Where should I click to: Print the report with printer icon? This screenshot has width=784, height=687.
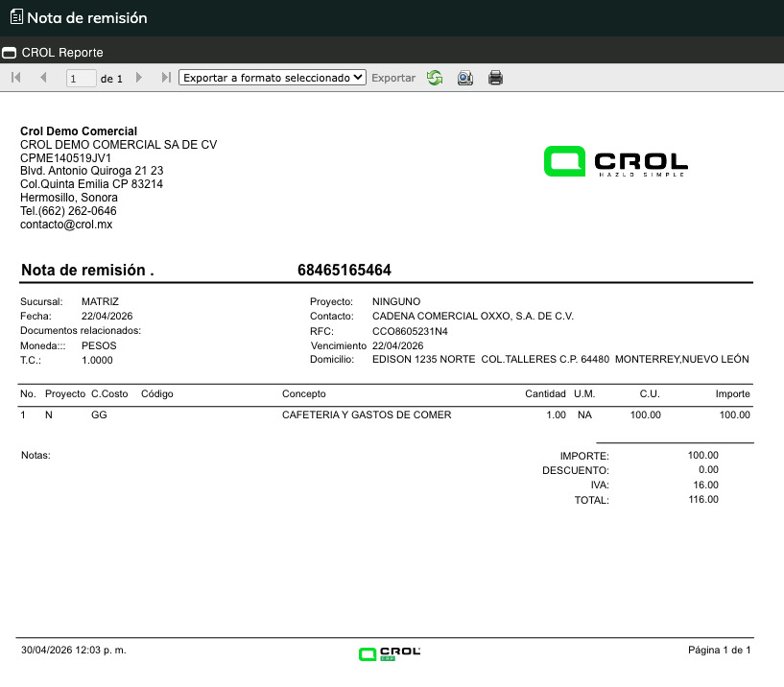(495, 78)
